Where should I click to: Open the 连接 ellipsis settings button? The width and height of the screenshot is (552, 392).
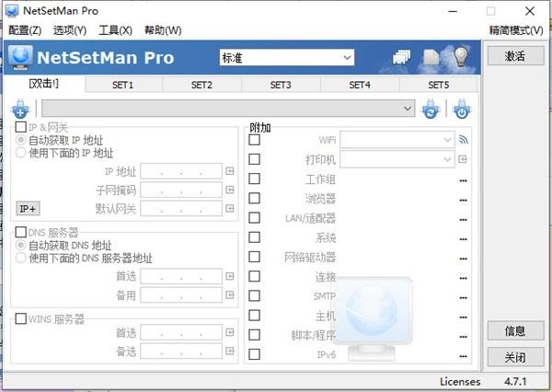point(464,278)
